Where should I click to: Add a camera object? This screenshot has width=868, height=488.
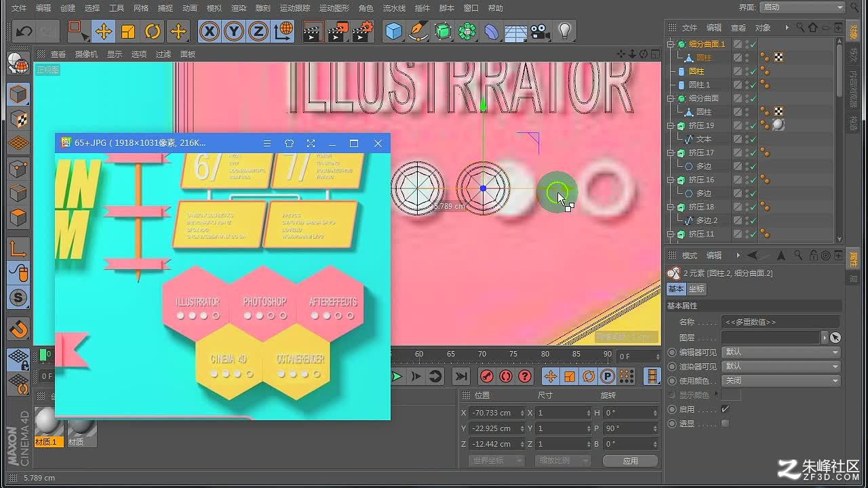tap(540, 31)
